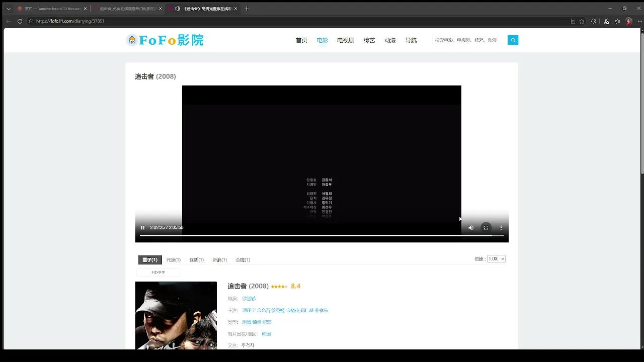Close the active 追击者 video tab
This screenshot has height=362, width=644.
point(235,9)
